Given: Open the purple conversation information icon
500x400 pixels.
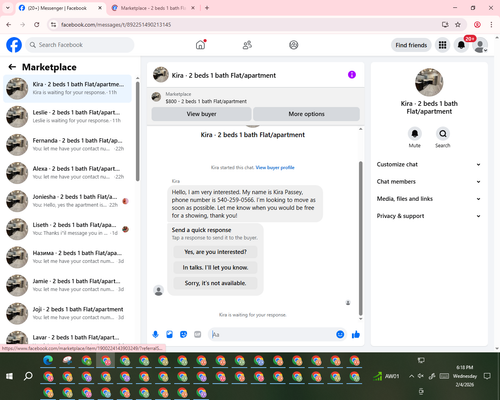Looking at the screenshot, I should pos(352,75).
